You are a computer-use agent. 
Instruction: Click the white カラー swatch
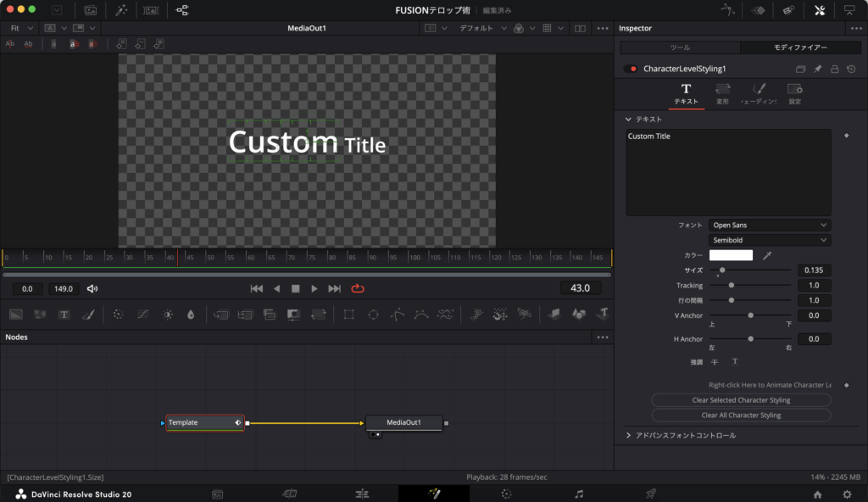pyautogui.click(x=731, y=255)
